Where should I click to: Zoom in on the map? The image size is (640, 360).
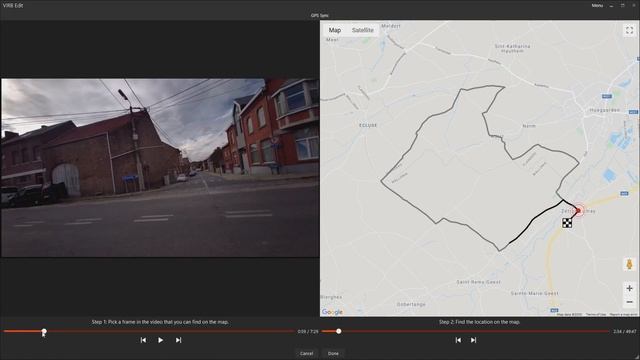tap(629, 288)
